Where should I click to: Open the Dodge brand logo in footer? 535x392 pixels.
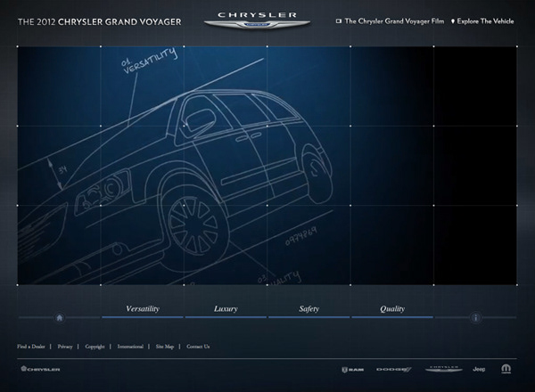pyautogui.click(x=394, y=370)
